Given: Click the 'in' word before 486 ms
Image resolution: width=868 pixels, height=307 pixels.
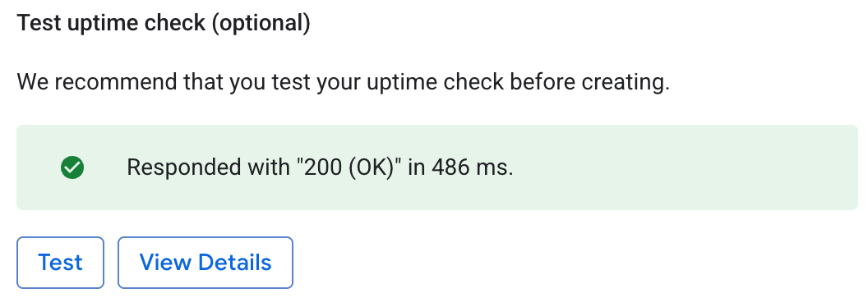Looking at the screenshot, I should tap(416, 167).
